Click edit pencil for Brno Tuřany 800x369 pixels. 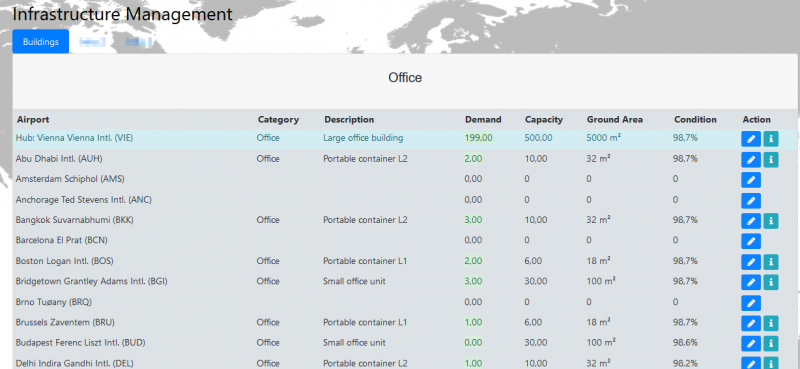(751, 303)
